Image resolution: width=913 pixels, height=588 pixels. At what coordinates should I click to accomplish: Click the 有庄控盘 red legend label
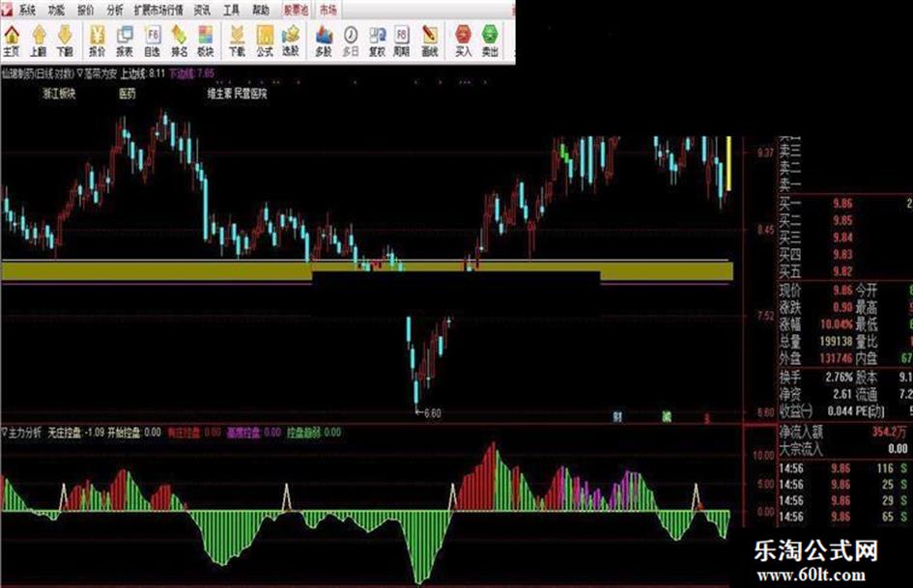pyautogui.click(x=184, y=433)
